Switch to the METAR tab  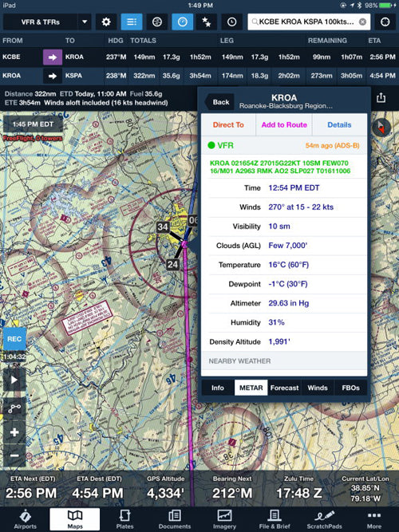(x=251, y=388)
